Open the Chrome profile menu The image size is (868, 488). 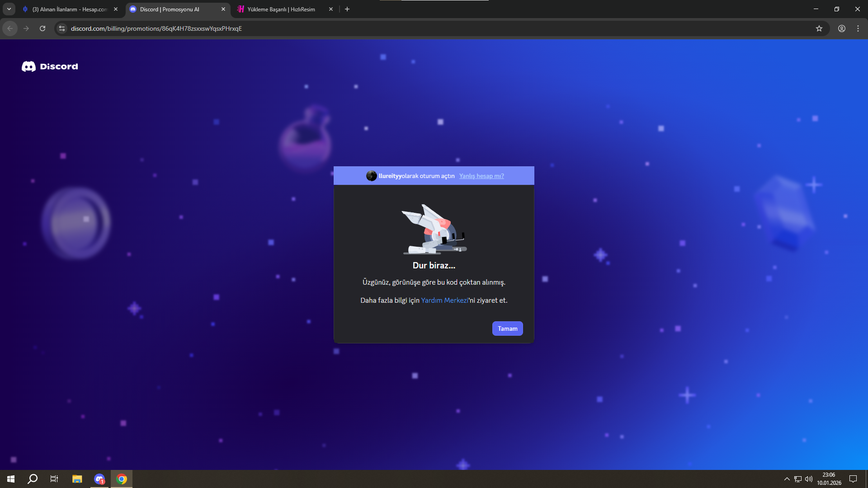point(842,28)
